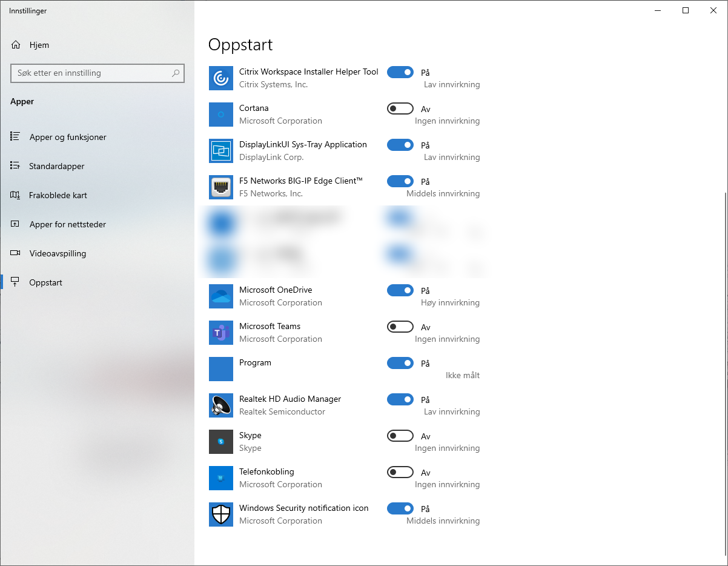Switch off Windows Security notification icon toggle

pos(400,508)
